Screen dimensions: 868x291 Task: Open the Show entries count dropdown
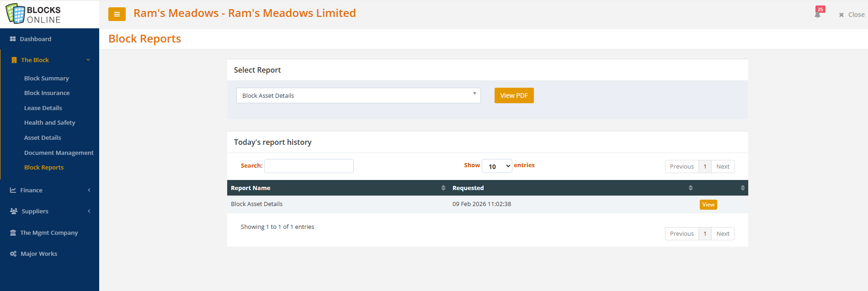click(497, 166)
